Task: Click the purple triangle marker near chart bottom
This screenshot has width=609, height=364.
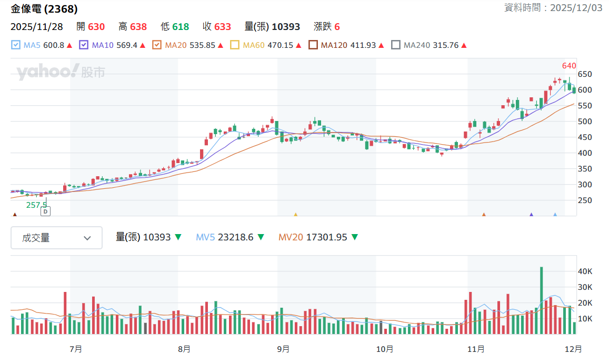Action: 531,214
